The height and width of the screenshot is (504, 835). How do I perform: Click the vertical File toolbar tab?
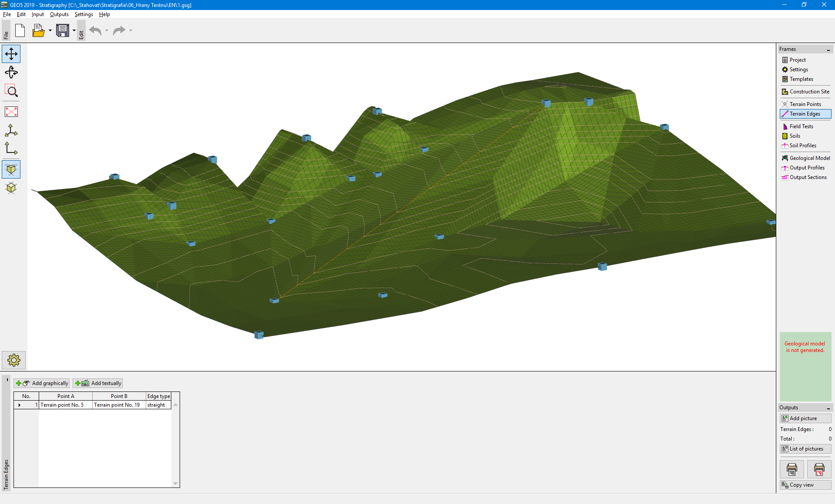(x=6, y=30)
